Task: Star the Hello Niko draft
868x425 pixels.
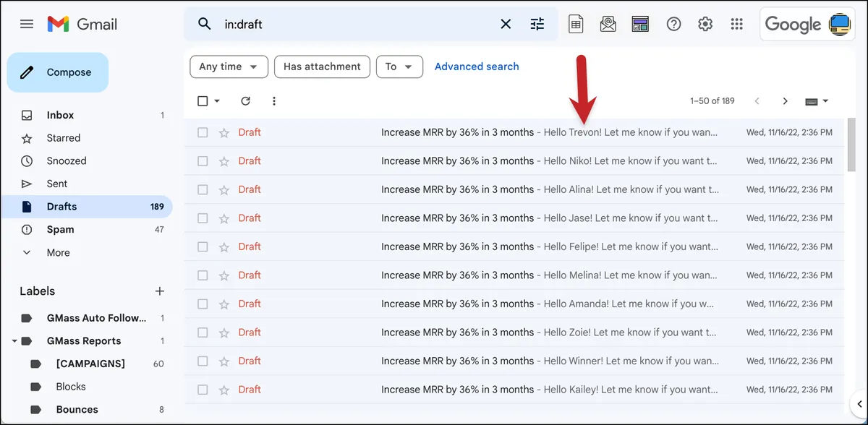Action: [x=224, y=161]
